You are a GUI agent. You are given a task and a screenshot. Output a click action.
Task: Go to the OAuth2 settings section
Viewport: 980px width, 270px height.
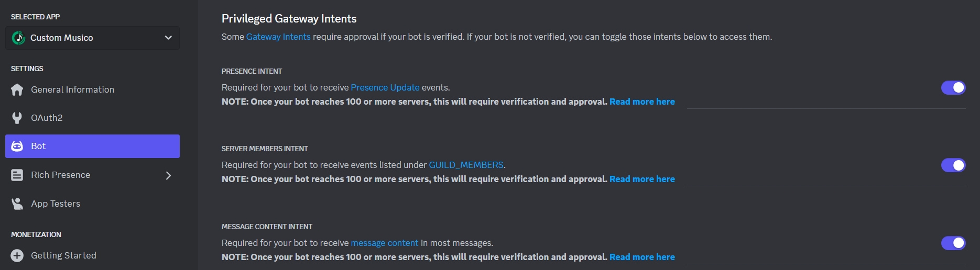tap(47, 118)
